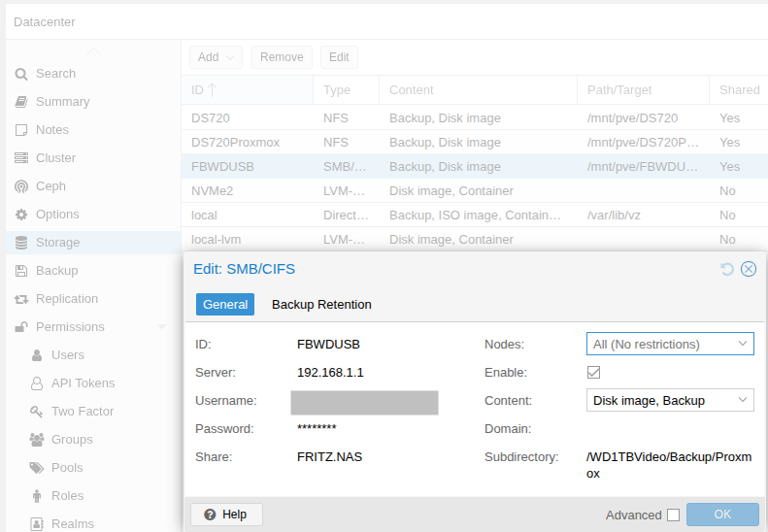Image resolution: width=768 pixels, height=532 pixels.
Task: Select the General tab
Action: (x=225, y=305)
